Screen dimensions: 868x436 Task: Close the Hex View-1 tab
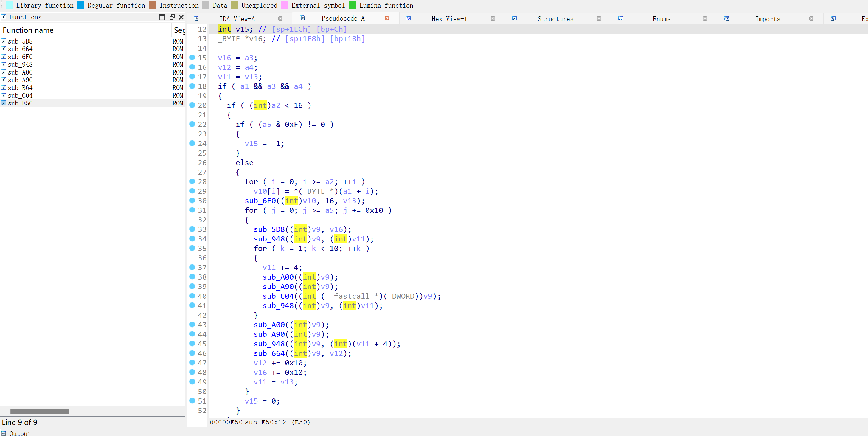(493, 18)
